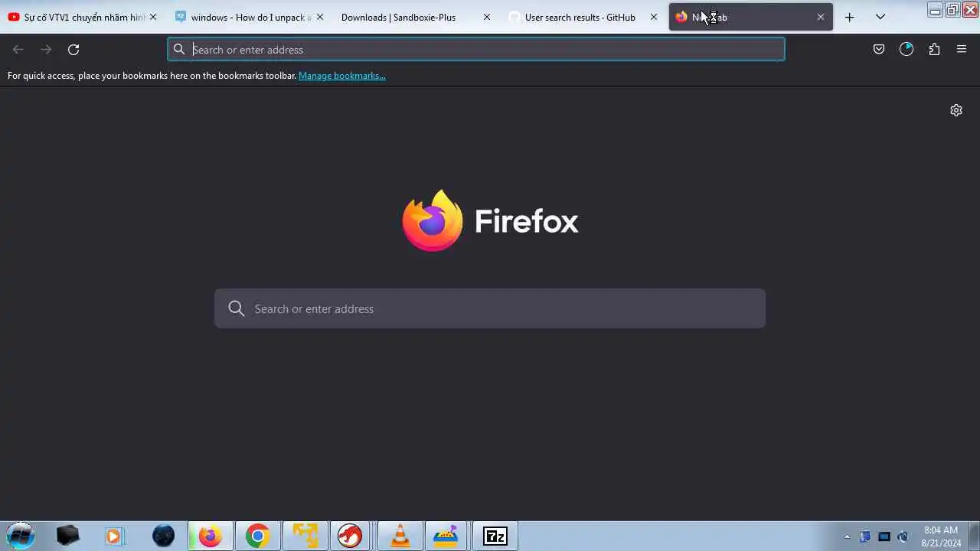Select the Firefox taskbar icon

[x=211, y=536]
